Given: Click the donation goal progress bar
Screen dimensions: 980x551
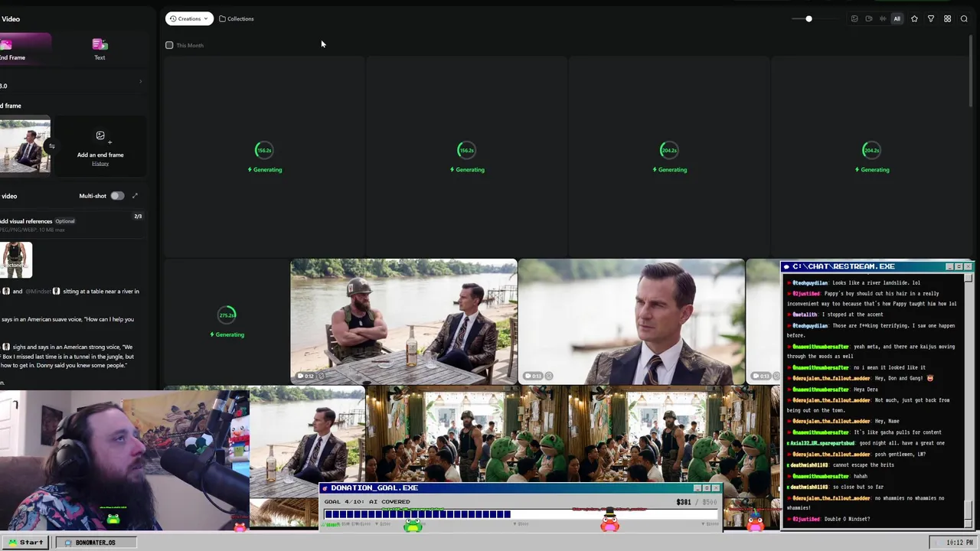Looking at the screenshot, I should point(521,514).
